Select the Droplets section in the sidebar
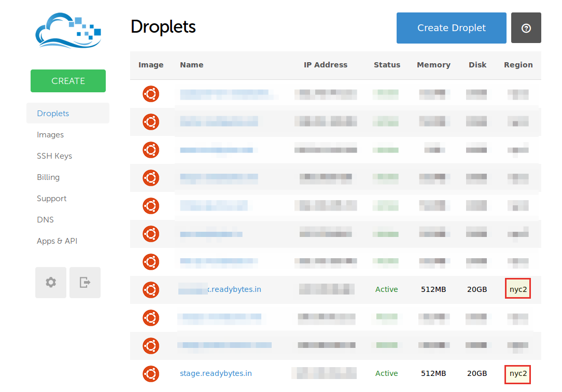Viewport: 562px width, 392px height. (x=53, y=113)
